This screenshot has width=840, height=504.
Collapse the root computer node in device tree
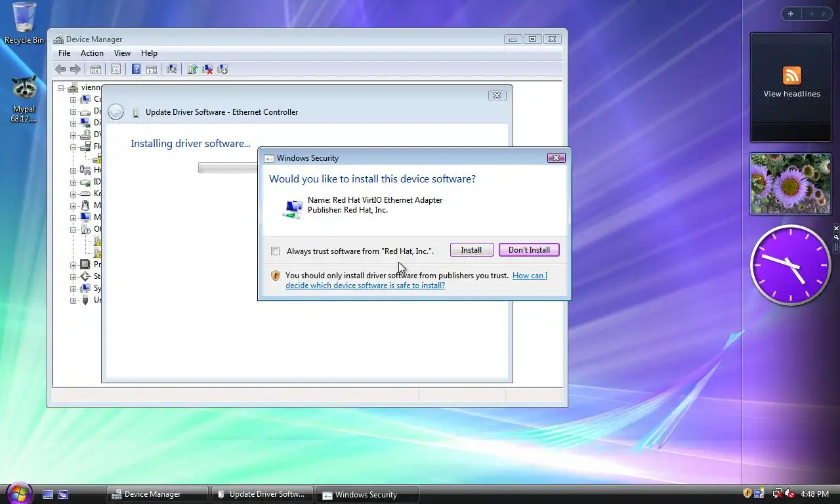(61, 87)
